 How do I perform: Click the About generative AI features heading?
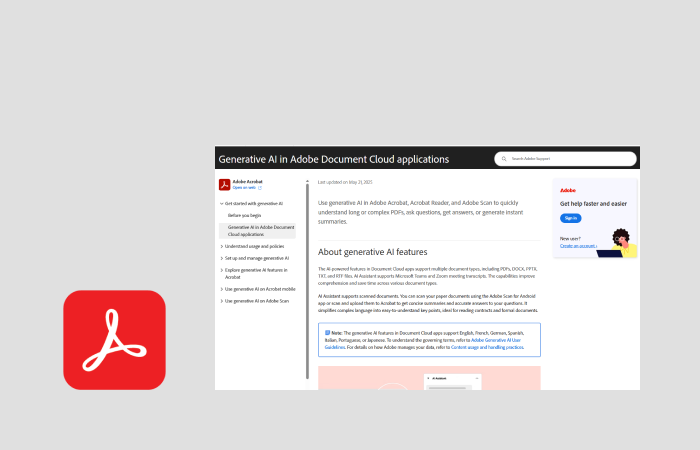coord(372,252)
